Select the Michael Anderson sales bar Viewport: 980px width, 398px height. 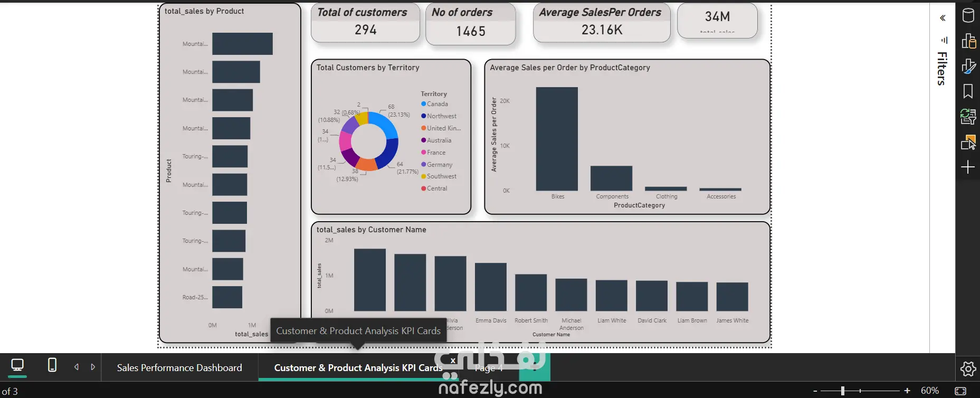click(x=571, y=295)
